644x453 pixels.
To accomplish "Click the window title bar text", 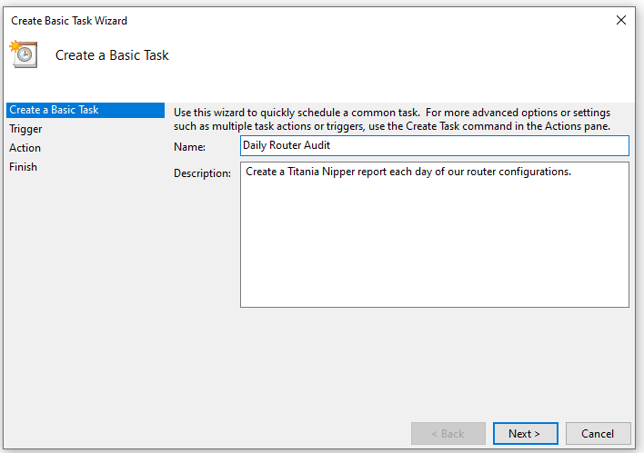I will pos(69,20).
